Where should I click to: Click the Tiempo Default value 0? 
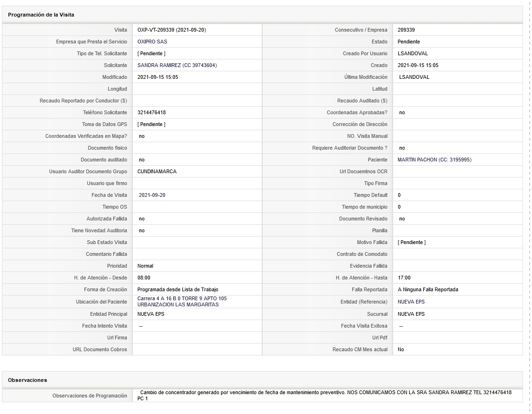[399, 195]
